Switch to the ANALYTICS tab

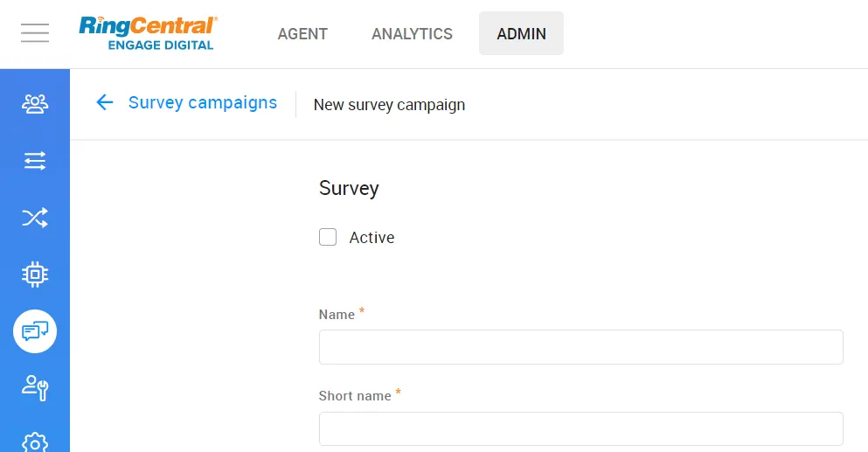tap(412, 34)
